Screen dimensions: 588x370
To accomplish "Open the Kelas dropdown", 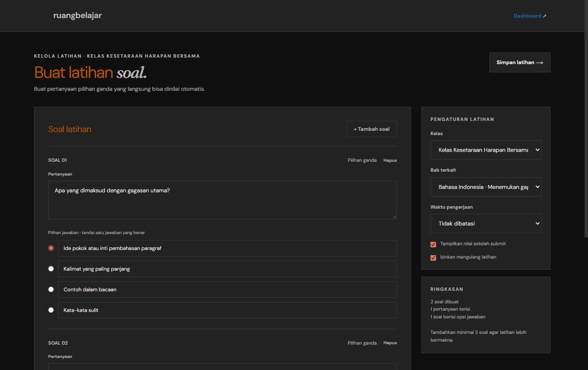I will pos(486,150).
